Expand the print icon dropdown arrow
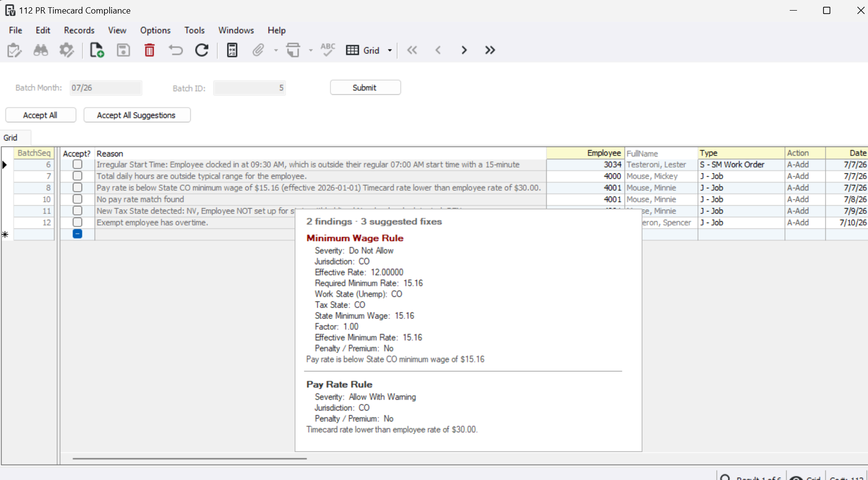The image size is (868, 480). pos(311,50)
